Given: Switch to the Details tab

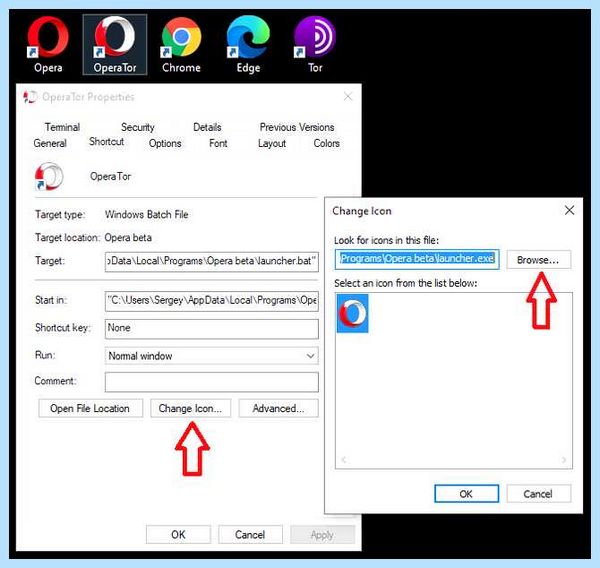Looking at the screenshot, I should coord(207,127).
